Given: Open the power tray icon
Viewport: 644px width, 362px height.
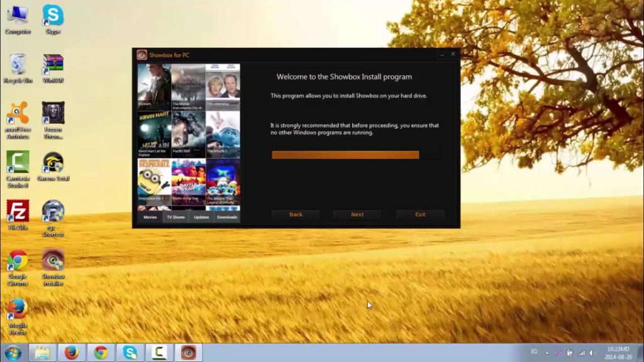Looking at the screenshot, I should pos(570,353).
